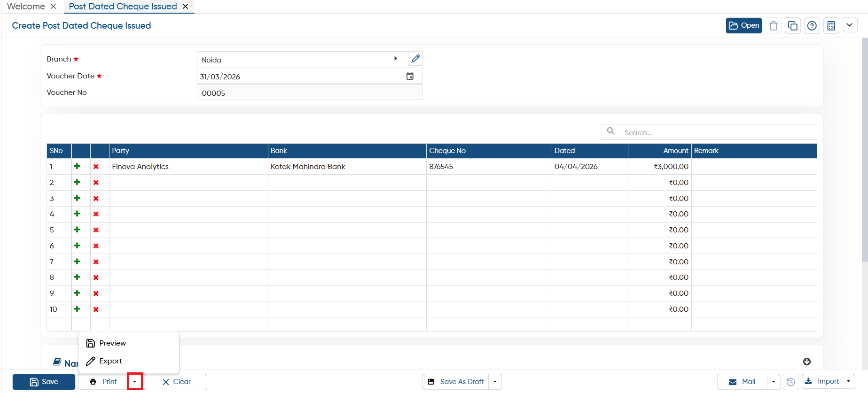Click the Import button
This screenshot has height=393, width=868.
pyautogui.click(x=822, y=381)
